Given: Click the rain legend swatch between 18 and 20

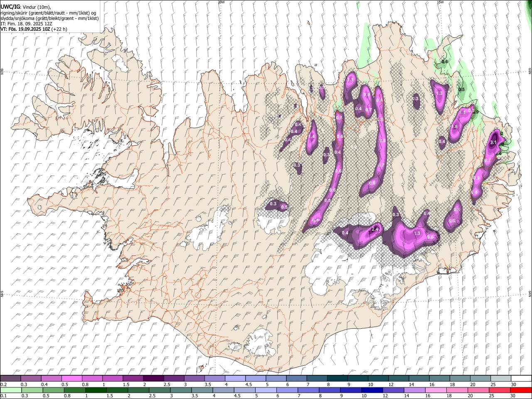Looking at the screenshot, I should 457,390.
